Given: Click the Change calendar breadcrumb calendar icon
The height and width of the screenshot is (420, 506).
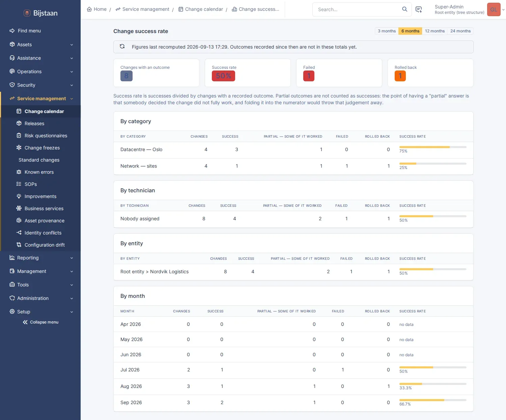Looking at the screenshot, I should pos(181,9).
